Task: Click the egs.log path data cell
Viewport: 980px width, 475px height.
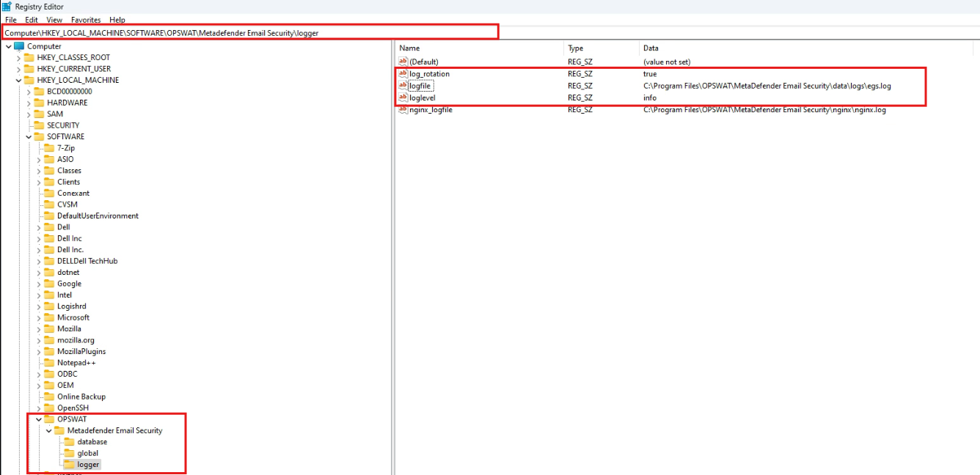Action: [767, 86]
